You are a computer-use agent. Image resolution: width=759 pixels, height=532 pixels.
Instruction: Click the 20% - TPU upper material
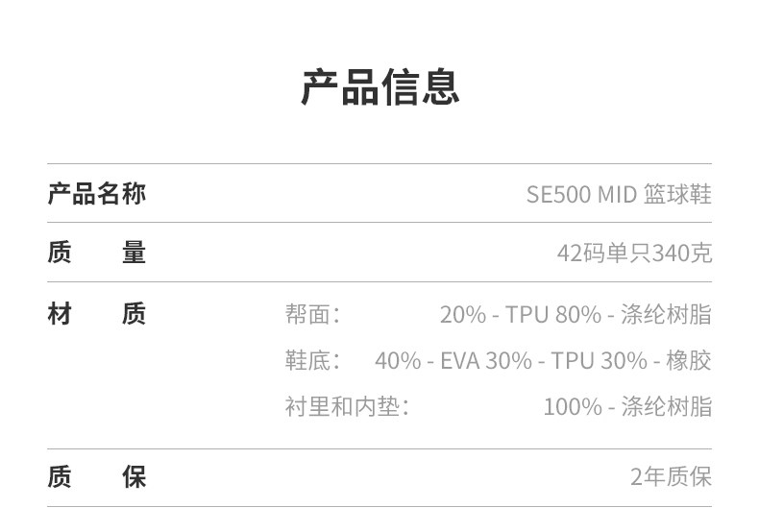click(x=493, y=315)
